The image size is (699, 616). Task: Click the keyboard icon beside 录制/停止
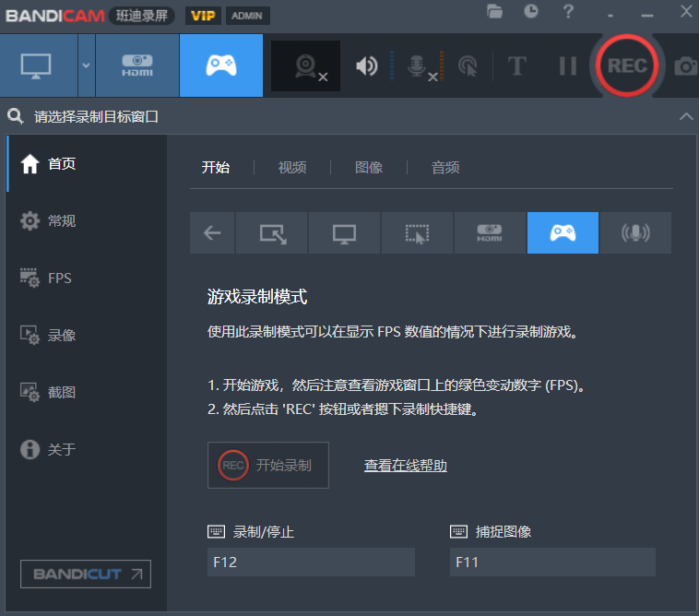(x=216, y=531)
